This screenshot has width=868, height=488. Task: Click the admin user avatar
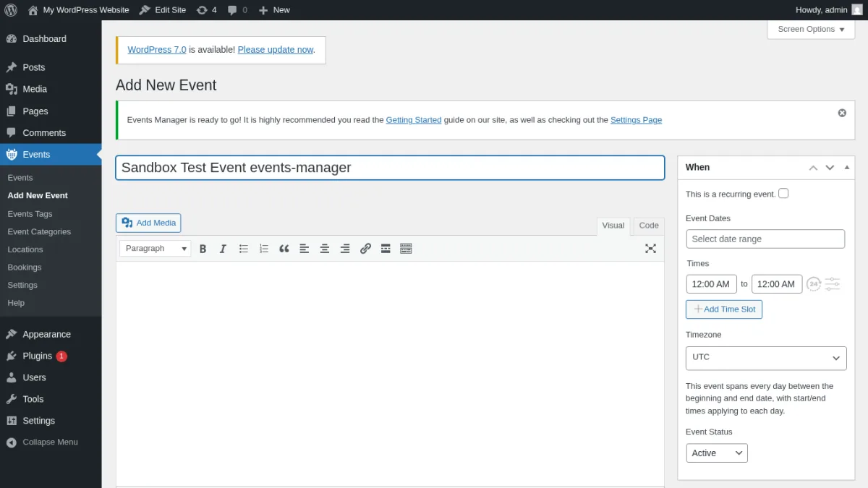(x=857, y=10)
